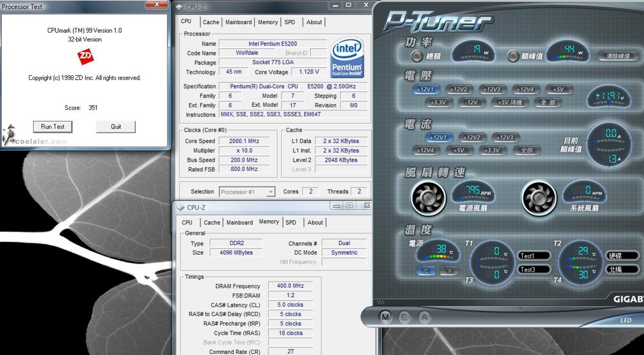Select the 顛峰值 power radio button
The width and height of the screenshot is (644, 355).
(513, 56)
